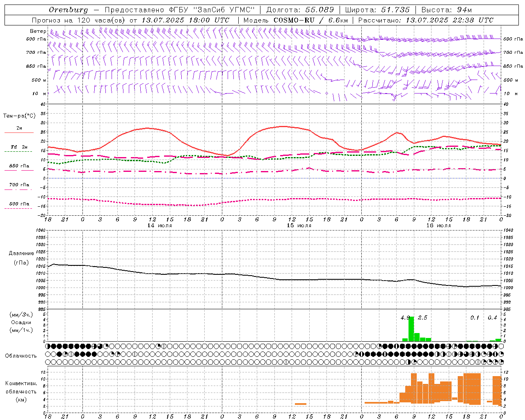The height and width of the screenshot is (420, 525).
Task: Click the "(мм/3ч.)" precipitation unit label
Action: tap(21, 315)
